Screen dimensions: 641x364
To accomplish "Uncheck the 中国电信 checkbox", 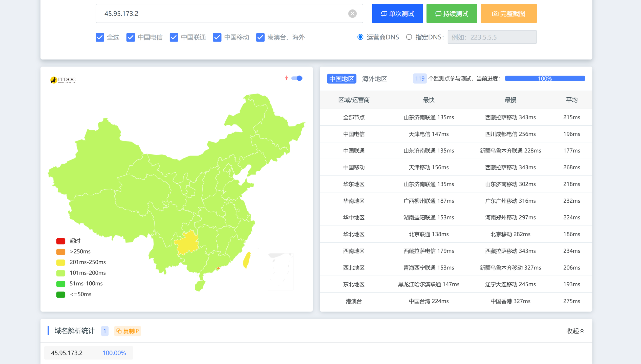I will [x=131, y=37].
